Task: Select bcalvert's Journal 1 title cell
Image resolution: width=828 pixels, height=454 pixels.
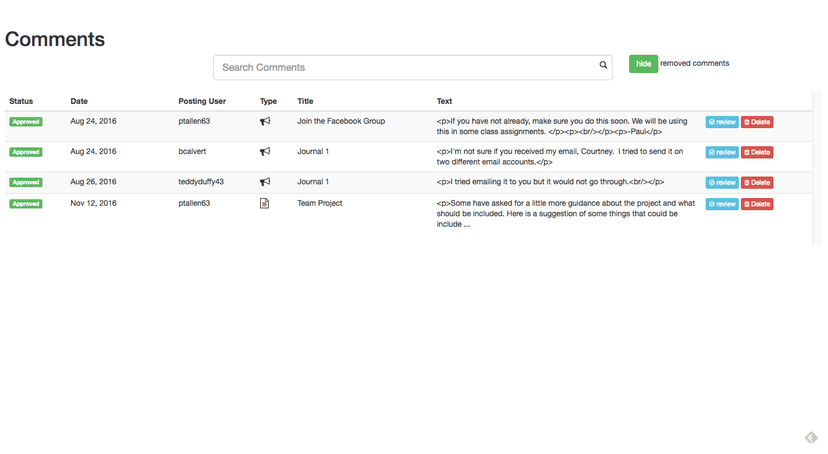Action: (313, 152)
